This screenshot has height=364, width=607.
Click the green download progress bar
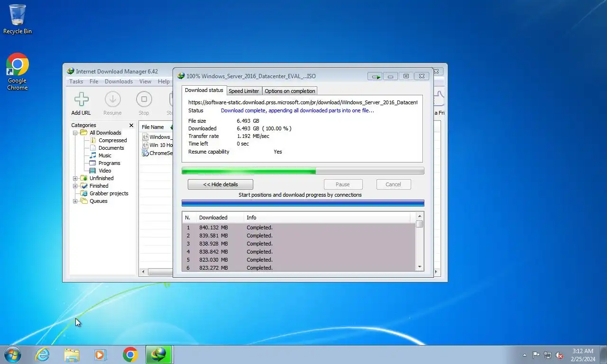click(303, 171)
